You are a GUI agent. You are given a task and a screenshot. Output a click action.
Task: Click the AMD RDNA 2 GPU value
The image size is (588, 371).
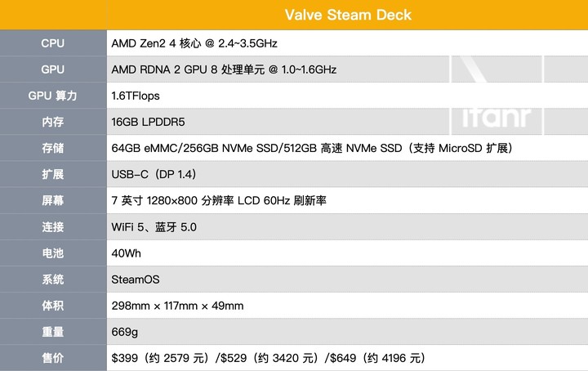(224, 69)
